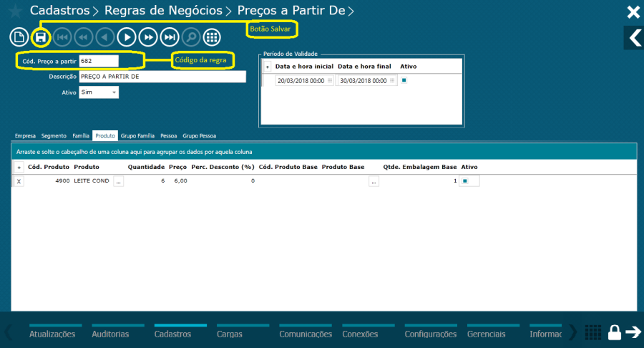644x348 pixels.
Task: Click the Save floppy disk icon
Action: click(40, 37)
